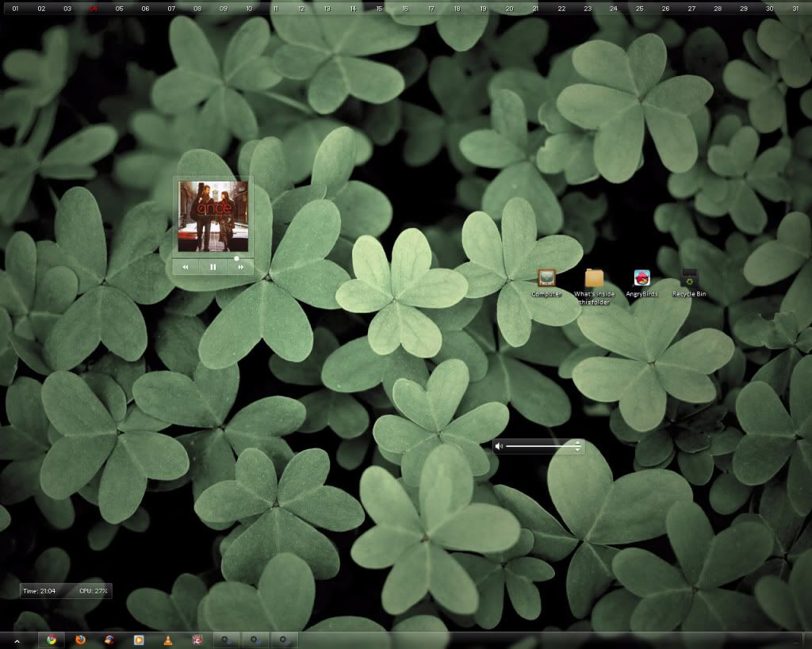Click the volume slider track
812x649 pixels.
pos(539,446)
